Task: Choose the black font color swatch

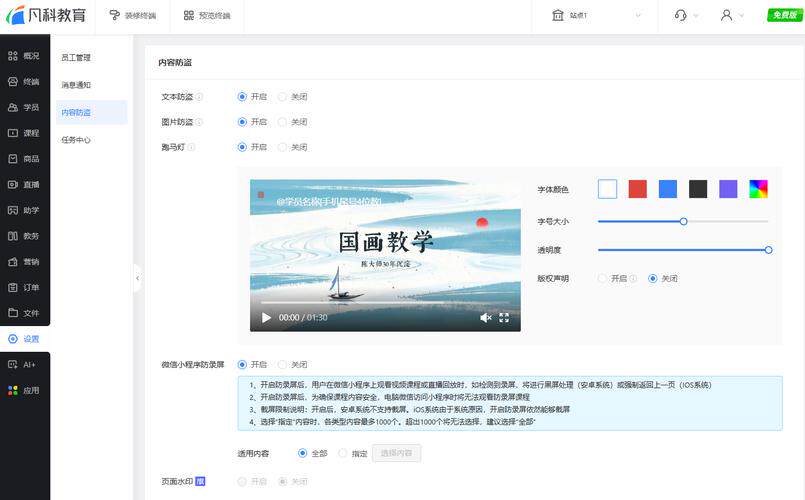Action: (x=698, y=189)
